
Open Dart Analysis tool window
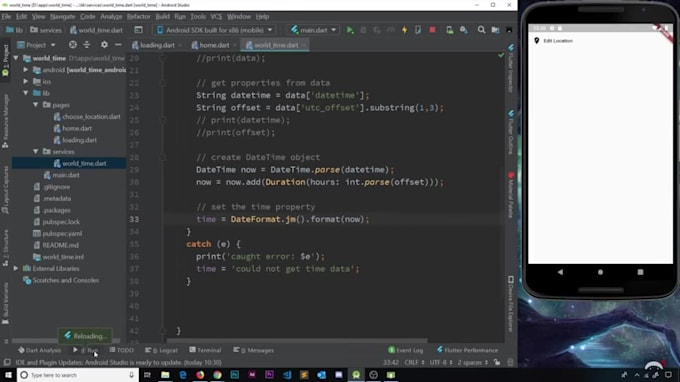click(39, 350)
